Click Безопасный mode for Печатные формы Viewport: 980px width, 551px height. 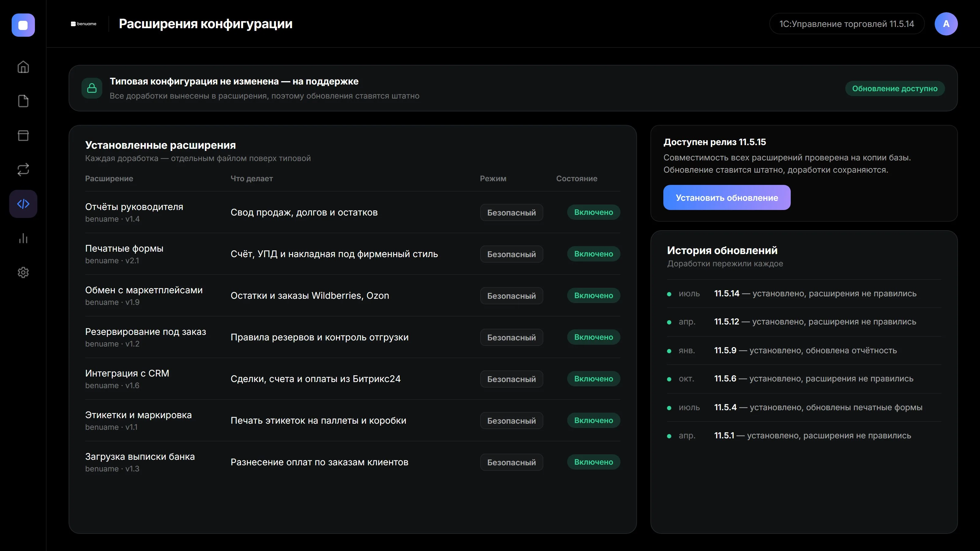coord(511,254)
